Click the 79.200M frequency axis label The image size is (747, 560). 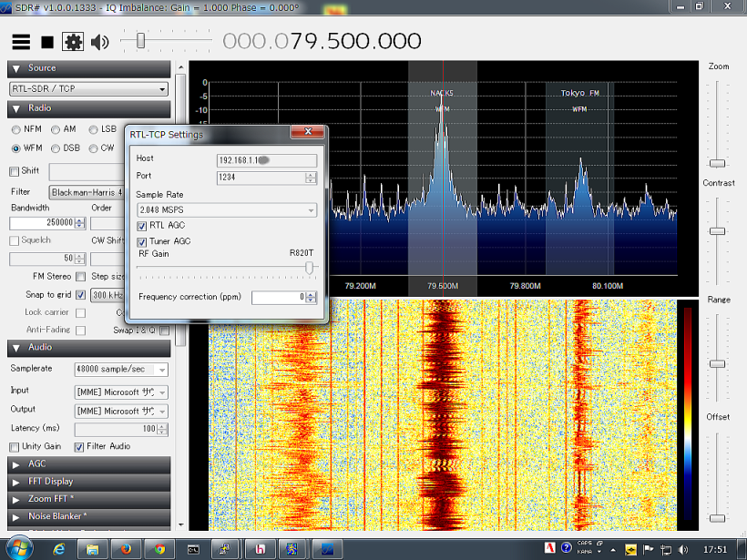[x=360, y=286]
